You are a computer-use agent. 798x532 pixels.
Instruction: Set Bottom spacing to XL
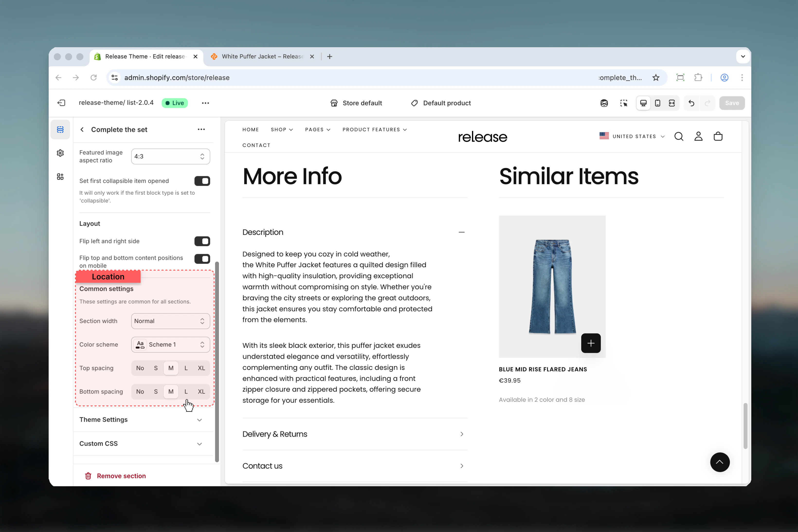tap(201, 392)
